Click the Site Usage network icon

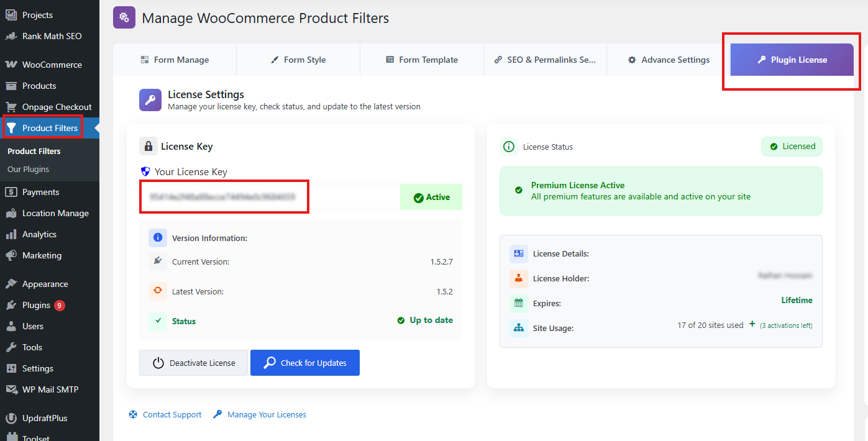click(519, 328)
